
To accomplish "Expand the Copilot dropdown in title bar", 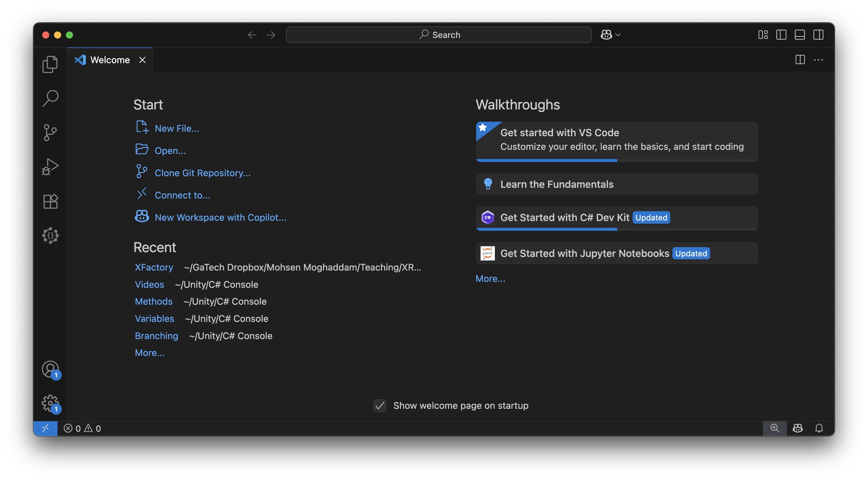I will [618, 35].
